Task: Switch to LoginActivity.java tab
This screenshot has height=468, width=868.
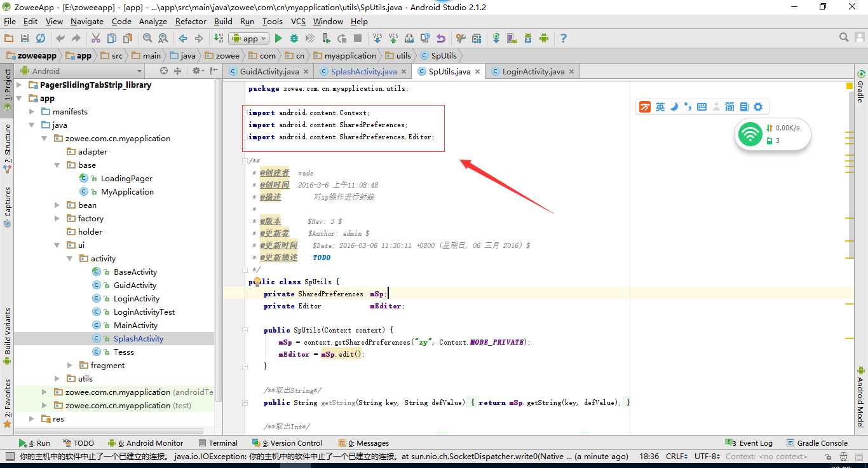Action: click(x=533, y=71)
